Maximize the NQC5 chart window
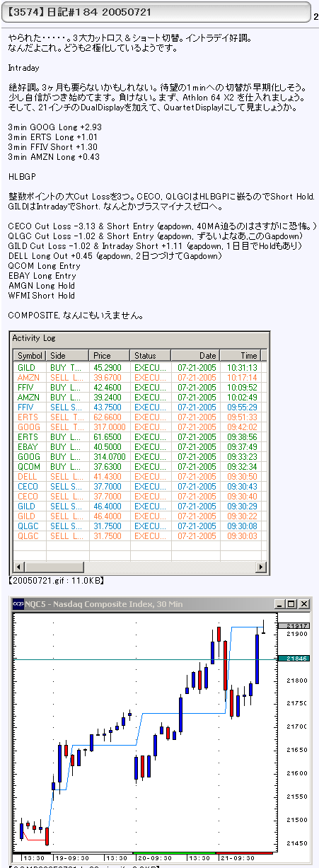 tap(291, 603)
